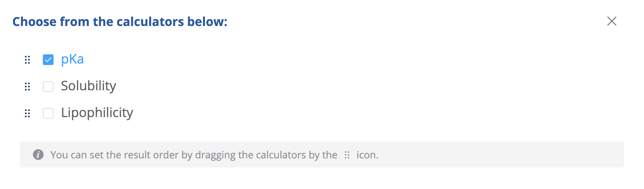Close the calculator chooser dialog
This screenshot has width=644, height=189.
(x=611, y=21)
